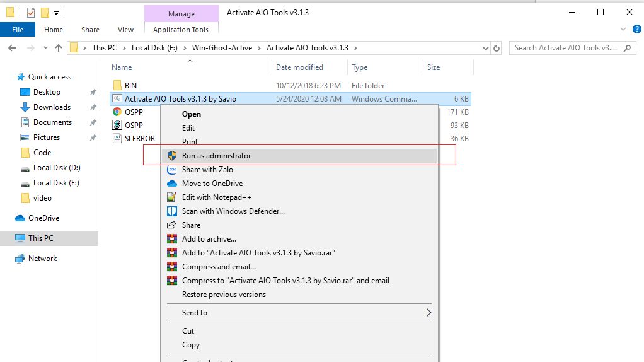The image size is (644, 362).
Task: Open the File menu button
Action: click(x=18, y=30)
